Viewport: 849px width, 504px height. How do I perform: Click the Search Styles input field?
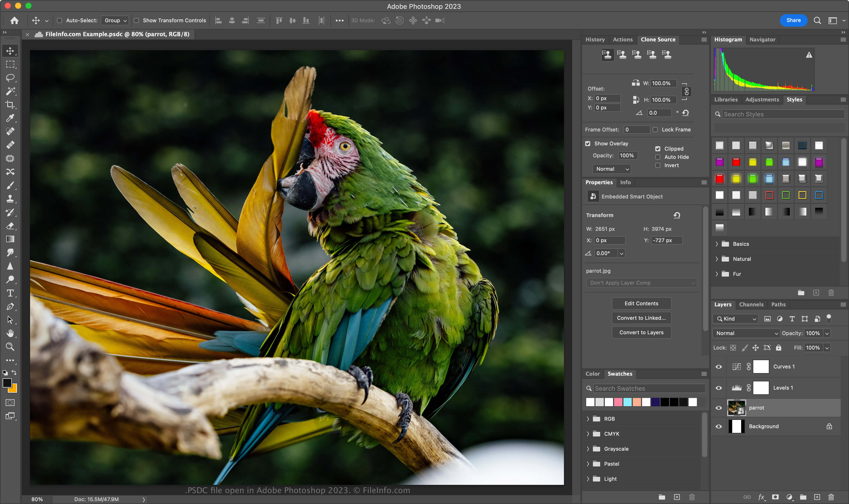pos(783,114)
